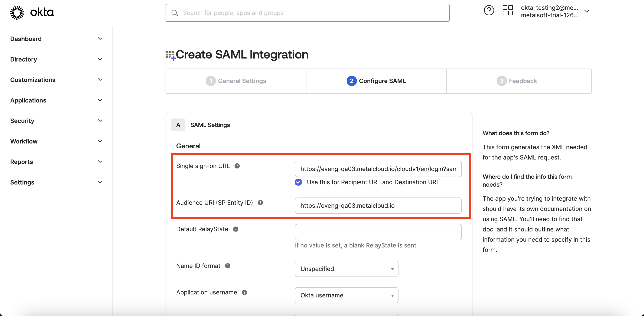Open the apps grid icon in header
Viewport: 644px width, 316px height.
click(x=507, y=10)
